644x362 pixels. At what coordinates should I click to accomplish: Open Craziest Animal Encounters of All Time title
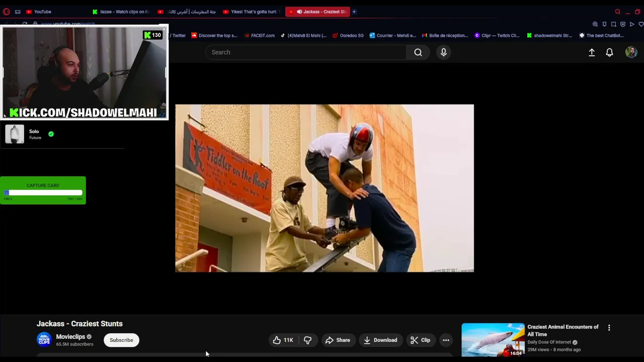(x=563, y=330)
